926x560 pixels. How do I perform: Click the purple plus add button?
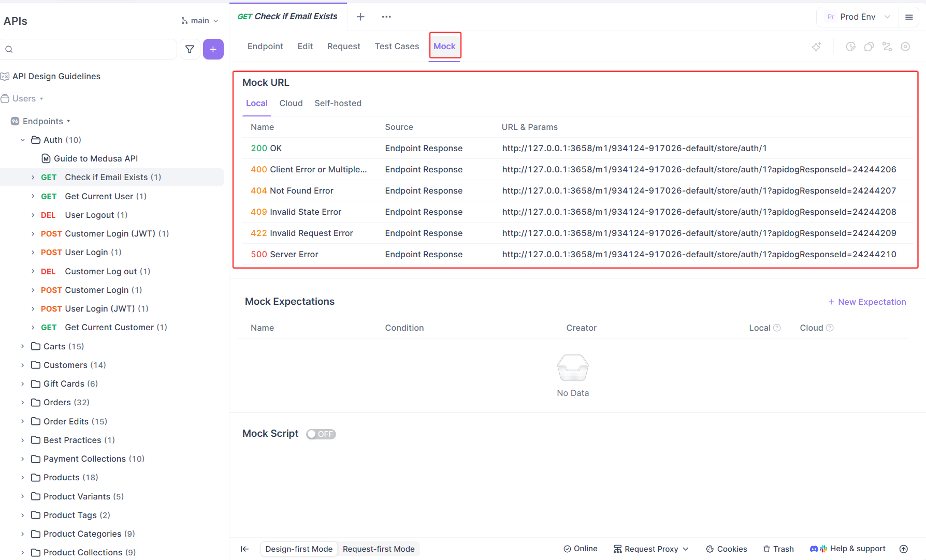click(x=213, y=49)
